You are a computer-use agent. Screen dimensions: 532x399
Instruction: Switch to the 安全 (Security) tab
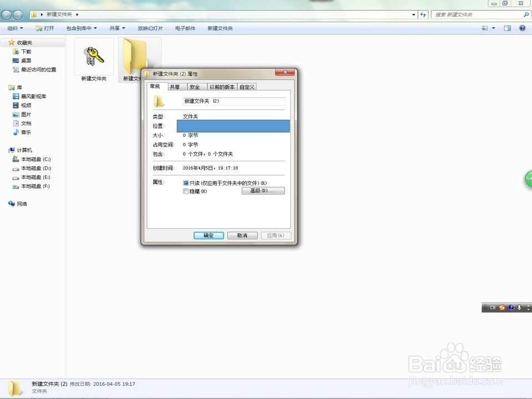point(195,86)
